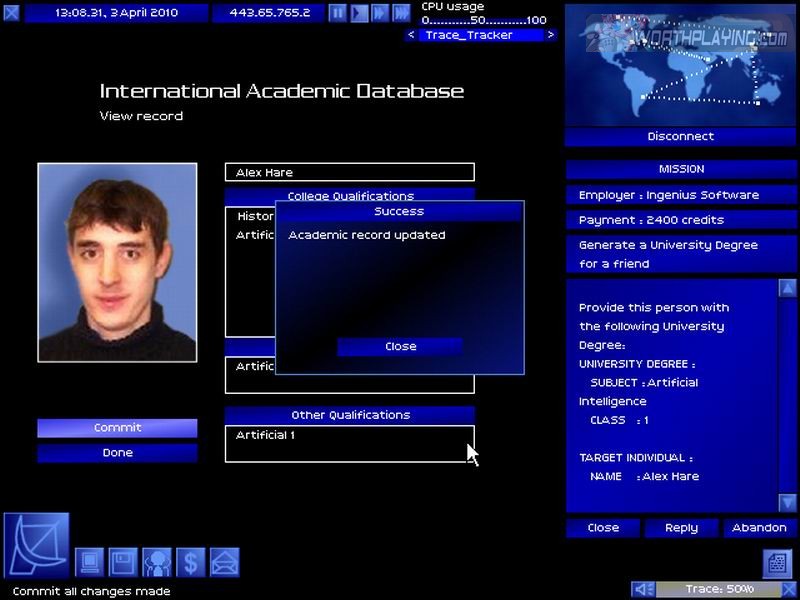This screenshot has width=800, height=600.
Task: Close the Success dialog
Action: coord(400,346)
